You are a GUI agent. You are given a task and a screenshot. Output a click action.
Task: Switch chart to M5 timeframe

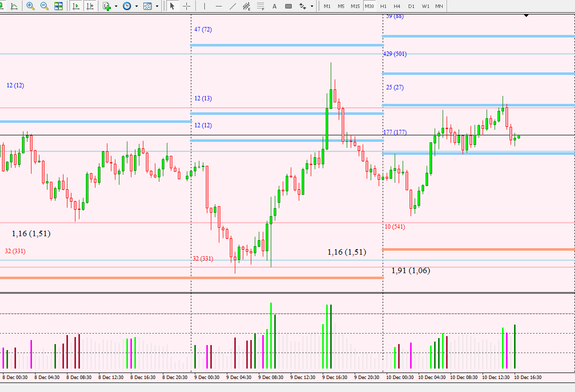341,6
